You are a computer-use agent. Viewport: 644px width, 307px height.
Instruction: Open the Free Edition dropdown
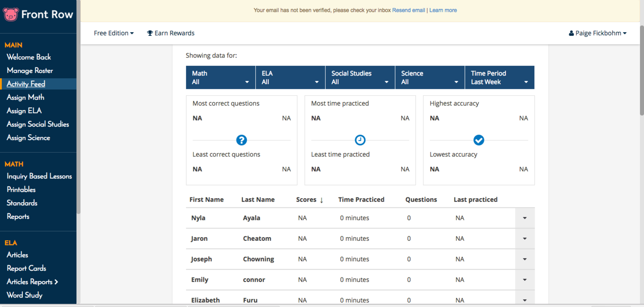[114, 33]
